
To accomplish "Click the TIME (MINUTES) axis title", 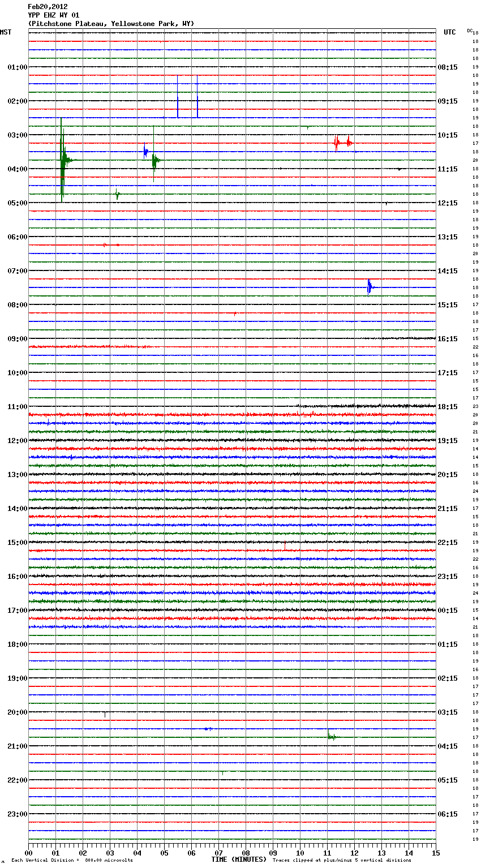I will pos(239,860).
